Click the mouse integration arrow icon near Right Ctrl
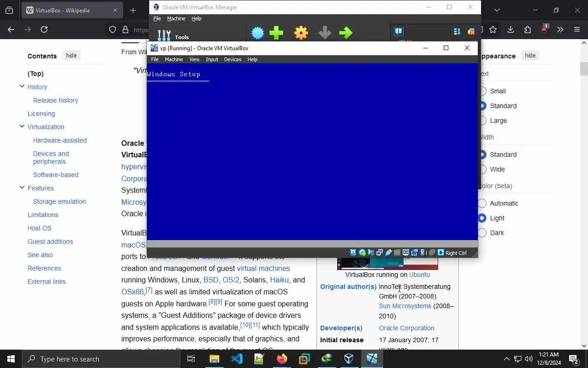588x368 pixels. click(x=441, y=253)
